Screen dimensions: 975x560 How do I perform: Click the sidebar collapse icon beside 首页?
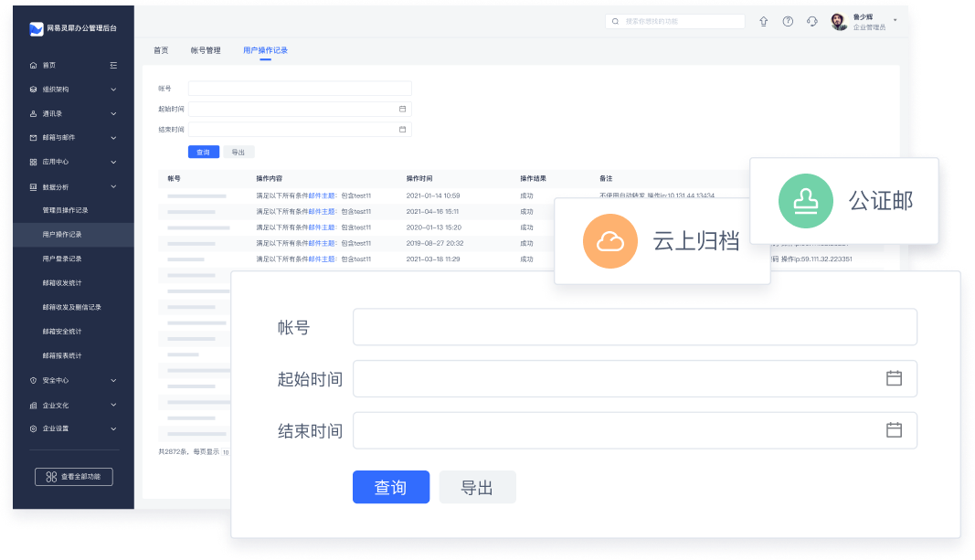[x=113, y=65]
